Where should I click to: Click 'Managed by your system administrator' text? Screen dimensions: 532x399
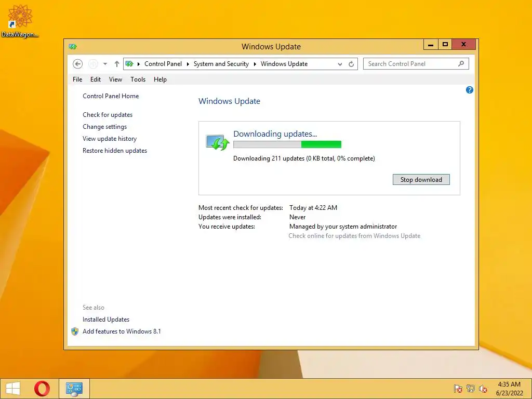coord(343,227)
